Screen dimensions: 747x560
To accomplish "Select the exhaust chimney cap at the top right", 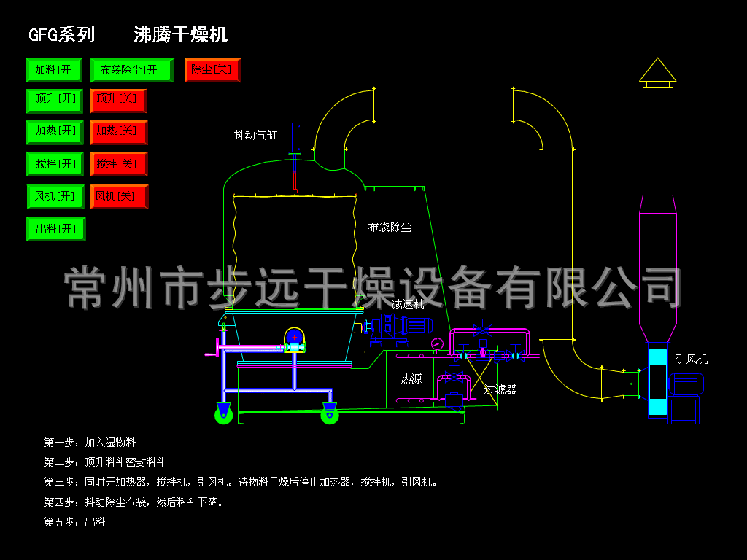I will (x=659, y=69).
